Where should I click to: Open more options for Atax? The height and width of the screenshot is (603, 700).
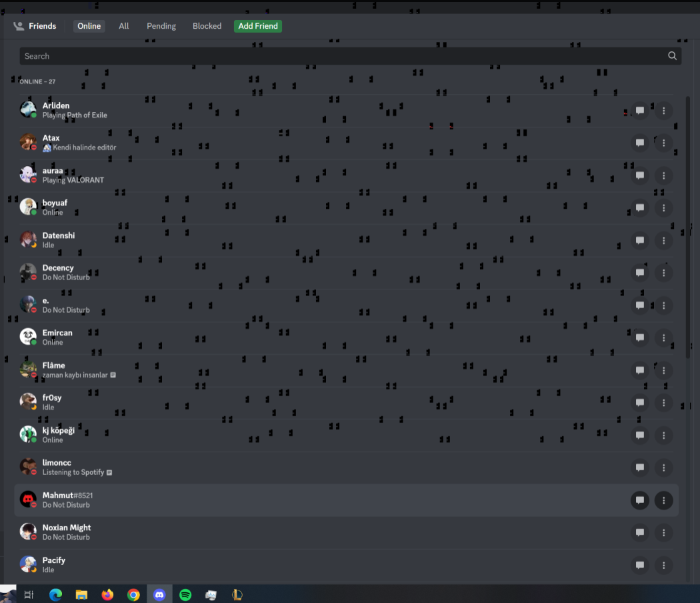[664, 143]
